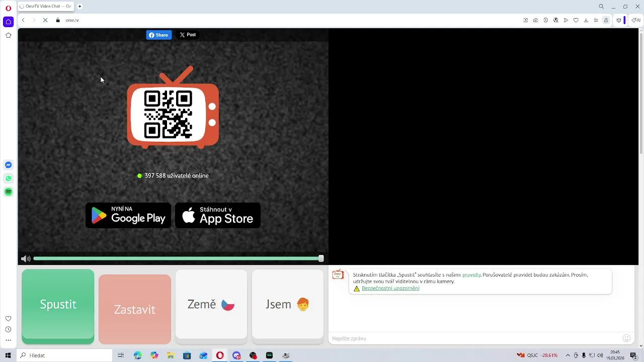Screen dimensions: 644x362
Task: Open the QSJC stock widget
Action: point(537,355)
